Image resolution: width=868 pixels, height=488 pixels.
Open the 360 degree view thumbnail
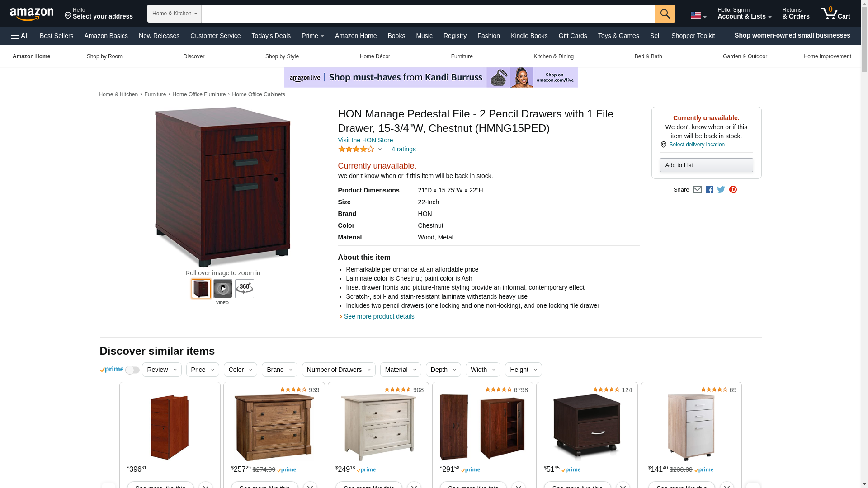[245, 289]
